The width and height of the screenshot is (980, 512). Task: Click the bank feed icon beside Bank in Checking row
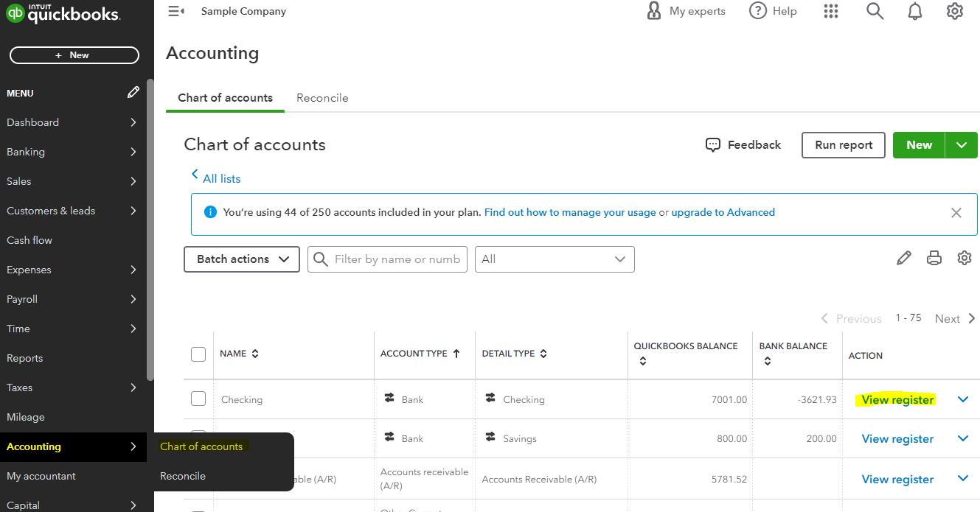pos(389,398)
